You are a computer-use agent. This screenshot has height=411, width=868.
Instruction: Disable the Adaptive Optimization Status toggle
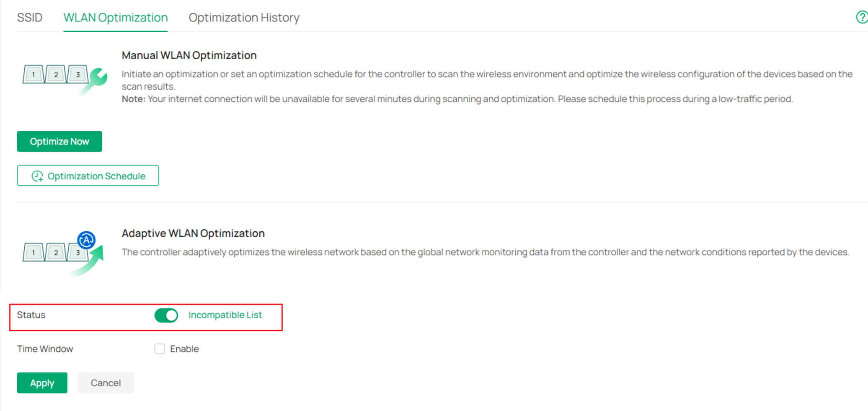click(166, 315)
